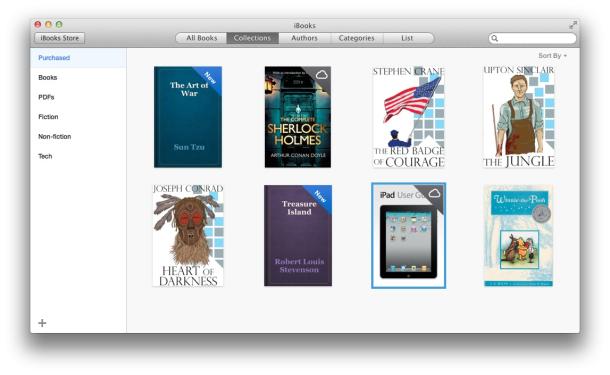Click the magnifying glass search icon
The image size is (610, 375).
[x=494, y=38]
